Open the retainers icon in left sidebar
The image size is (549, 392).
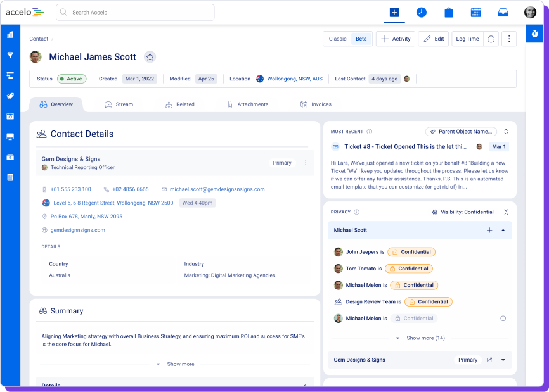(x=10, y=116)
